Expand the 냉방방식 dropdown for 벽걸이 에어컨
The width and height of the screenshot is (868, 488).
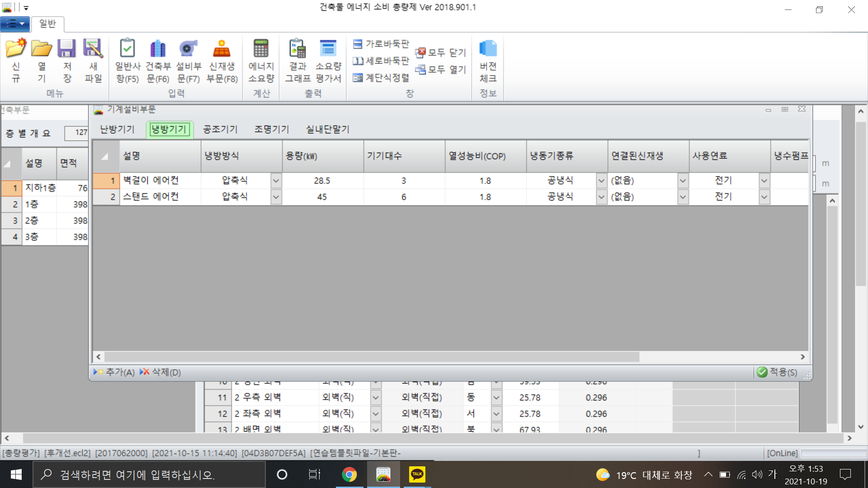(x=276, y=181)
